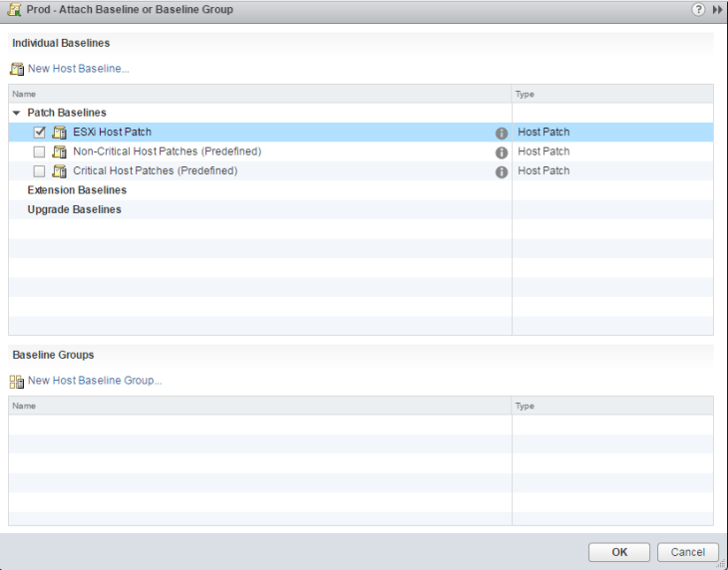Click info icon for Non-Critical Host Patches
Screen dimensions: 728x570
502,152
